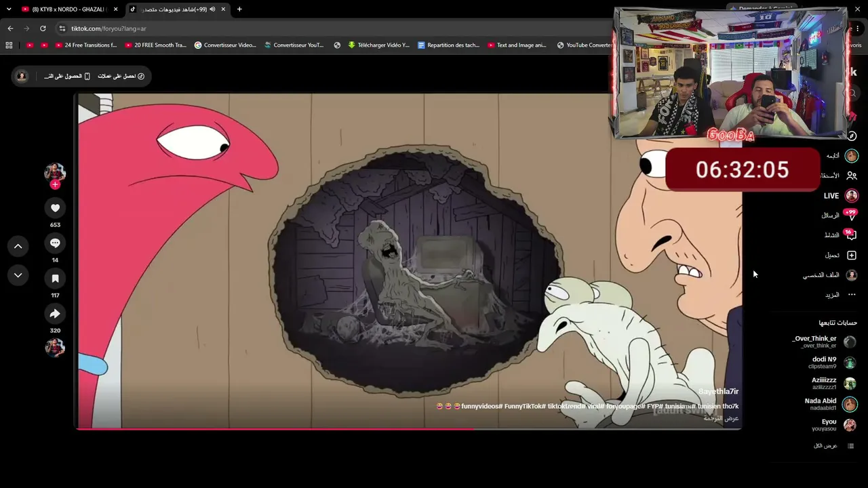Open the Repartition des tach... bookmark
The image size is (868, 488).
(449, 45)
